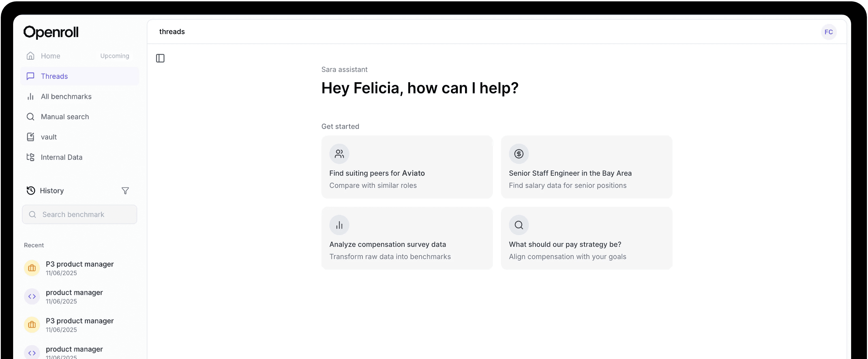
Task: Open Internal Data section
Action: pos(61,157)
